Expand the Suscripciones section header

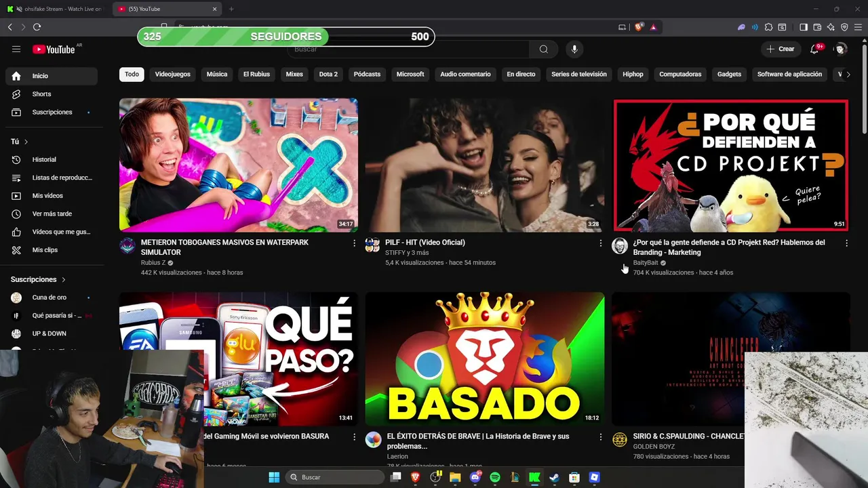39,279
